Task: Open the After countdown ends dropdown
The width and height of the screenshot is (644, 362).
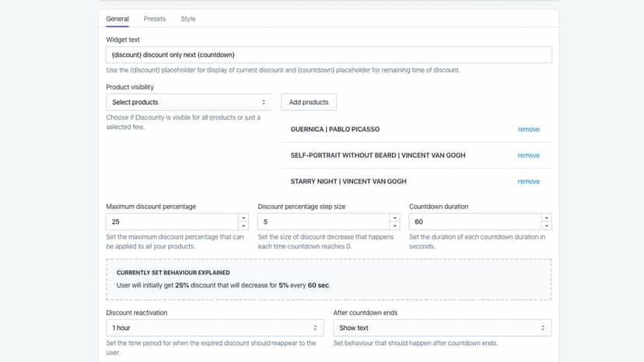Action: [443, 328]
